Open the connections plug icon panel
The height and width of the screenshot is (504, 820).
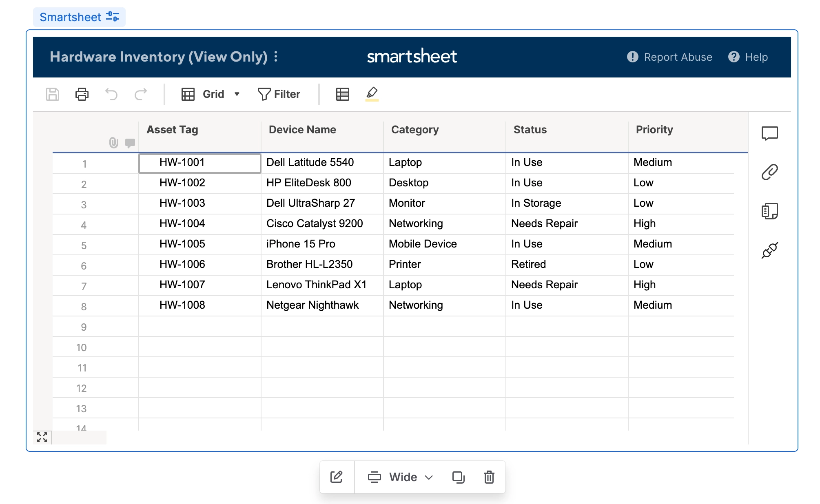tap(770, 250)
